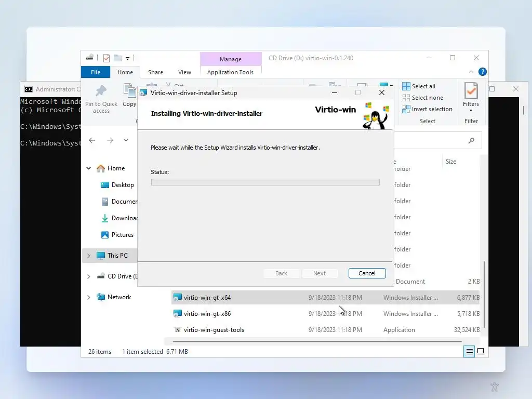Collapse the Home tree node

coord(88,168)
